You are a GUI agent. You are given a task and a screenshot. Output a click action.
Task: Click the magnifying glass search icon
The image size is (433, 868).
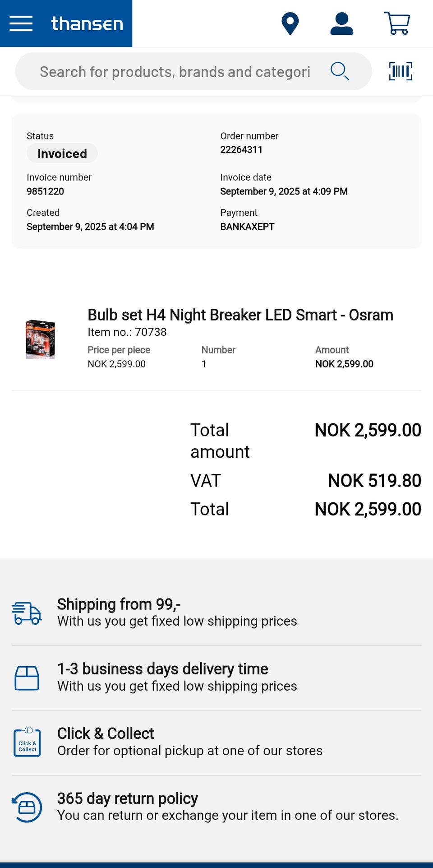[340, 71]
